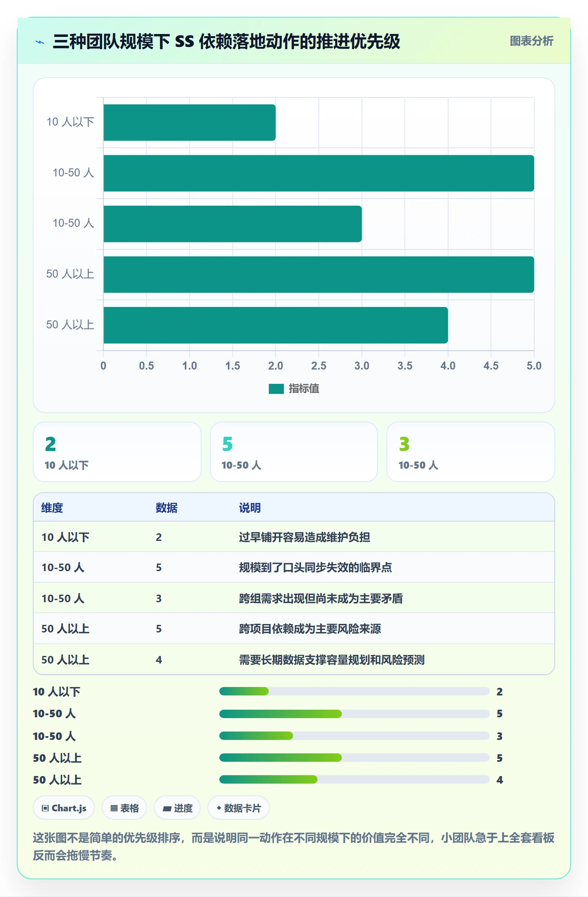
Task: Click the 50 人以上 chart bar reaching 5.0
Action: click(x=319, y=275)
